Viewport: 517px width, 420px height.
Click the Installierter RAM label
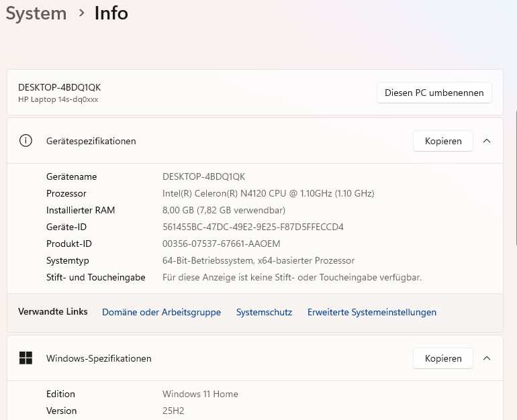[x=81, y=210]
